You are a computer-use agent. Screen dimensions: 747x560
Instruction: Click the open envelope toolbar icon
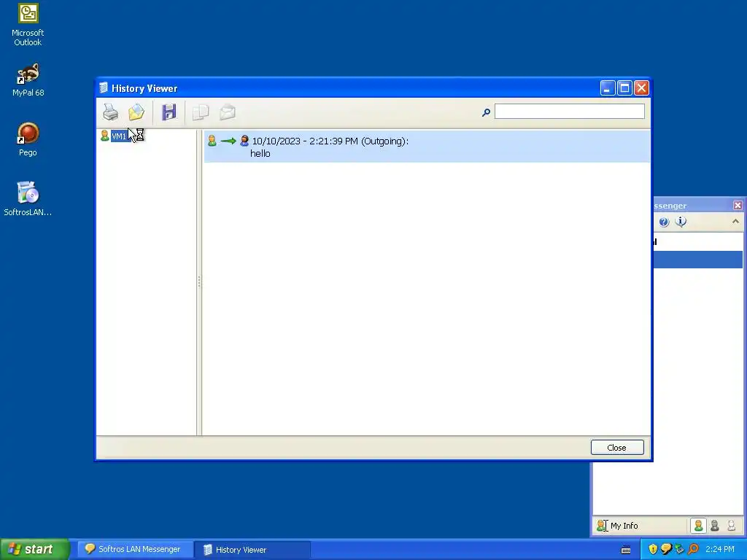pos(136,112)
